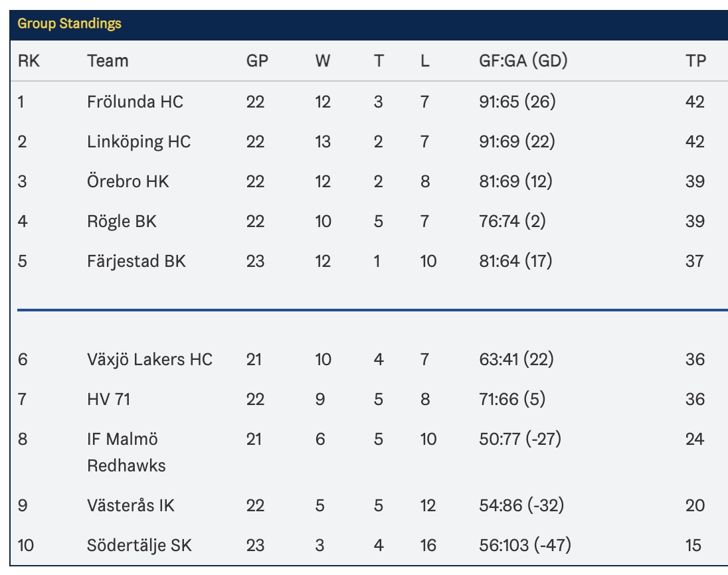728x575 pixels.
Task: Select Örebro HK in standings
Action: (x=128, y=181)
